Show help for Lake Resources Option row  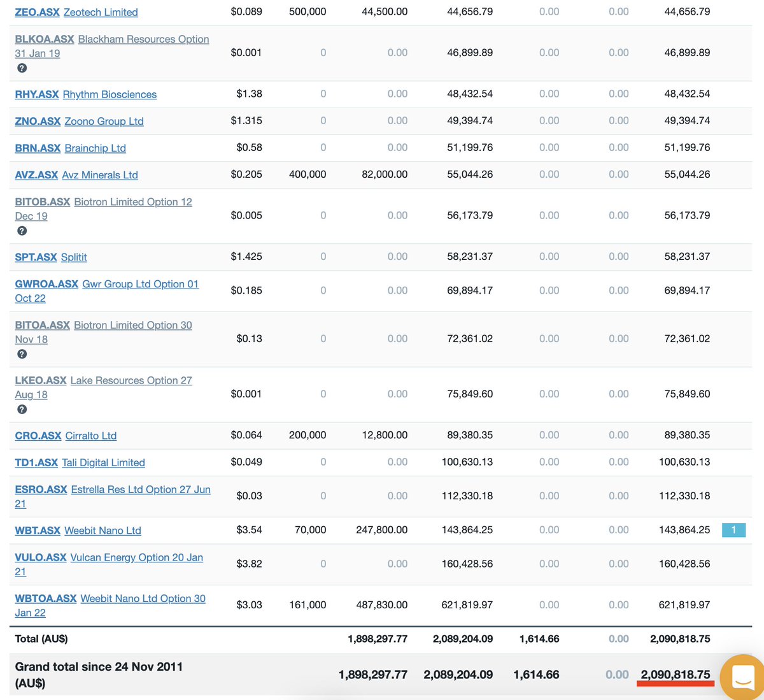coord(22,410)
